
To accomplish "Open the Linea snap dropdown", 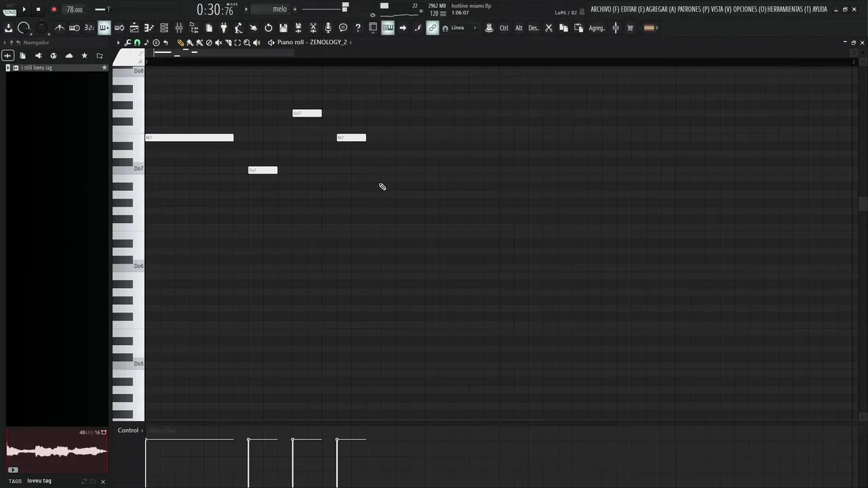I will [x=464, y=28].
